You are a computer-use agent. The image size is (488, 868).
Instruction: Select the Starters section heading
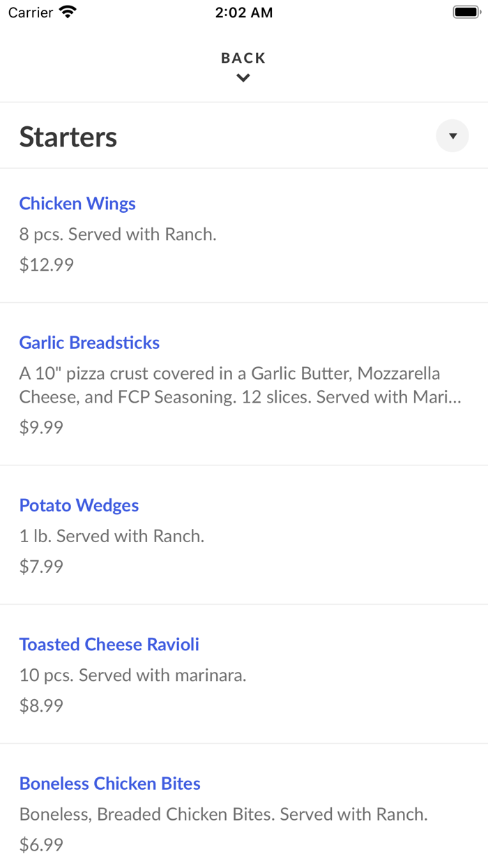[x=68, y=137]
